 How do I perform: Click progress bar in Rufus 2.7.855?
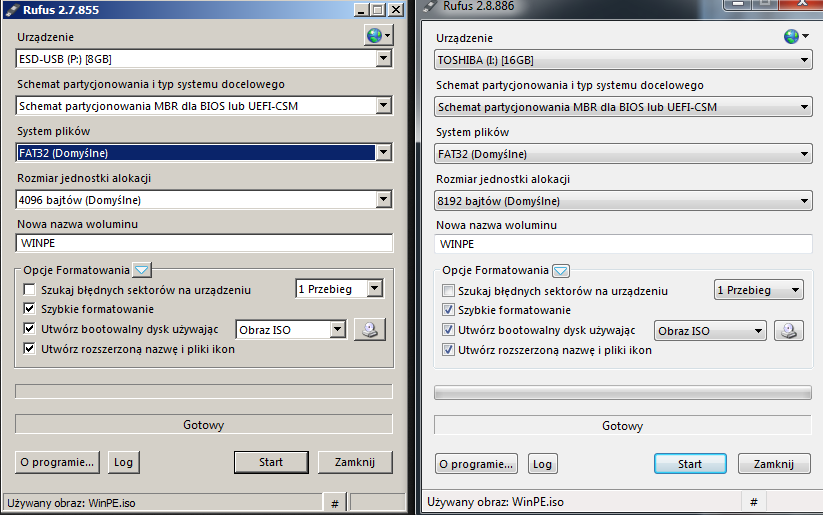click(204, 391)
